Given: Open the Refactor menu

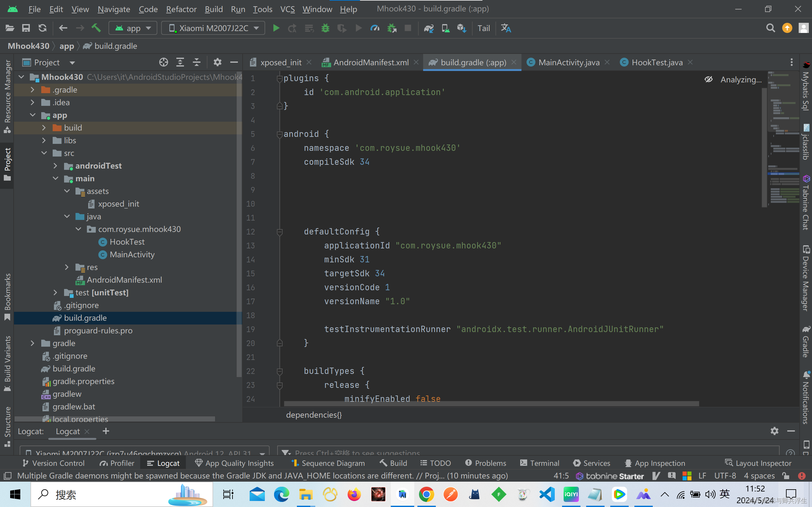Looking at the screenshot, I should pos(181,9).
